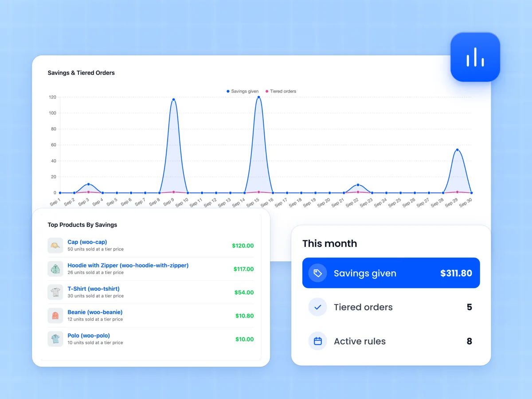This screenshot has height=399, width=532.
Task: Click the $54.00 savings amount
Action: (x=244, y=293)
